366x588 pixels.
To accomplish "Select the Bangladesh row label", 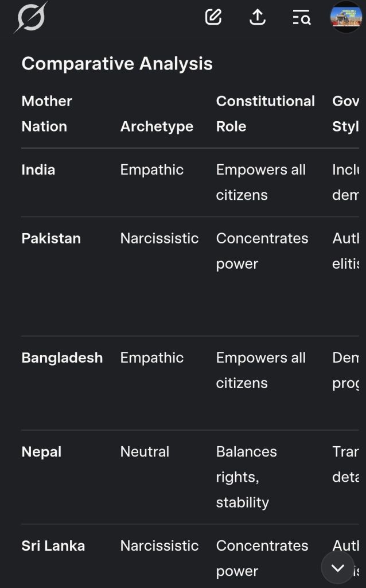I will 62,358.
